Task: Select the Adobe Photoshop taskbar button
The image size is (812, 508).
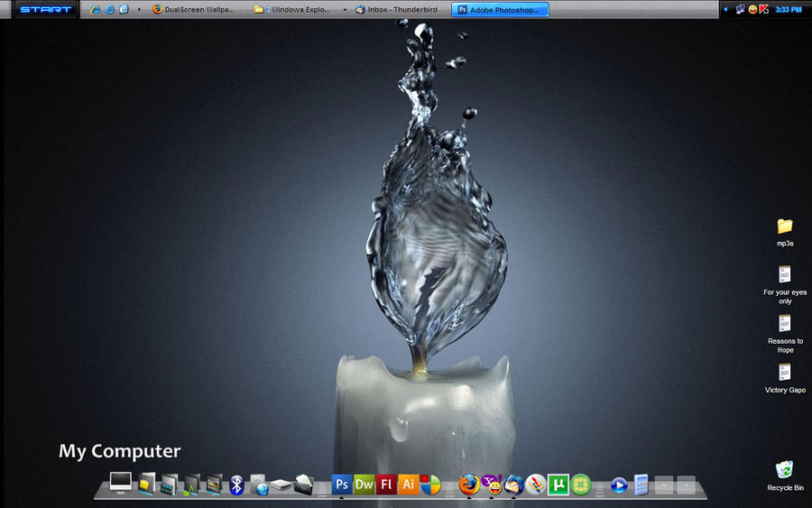Action: click(500, 9)
